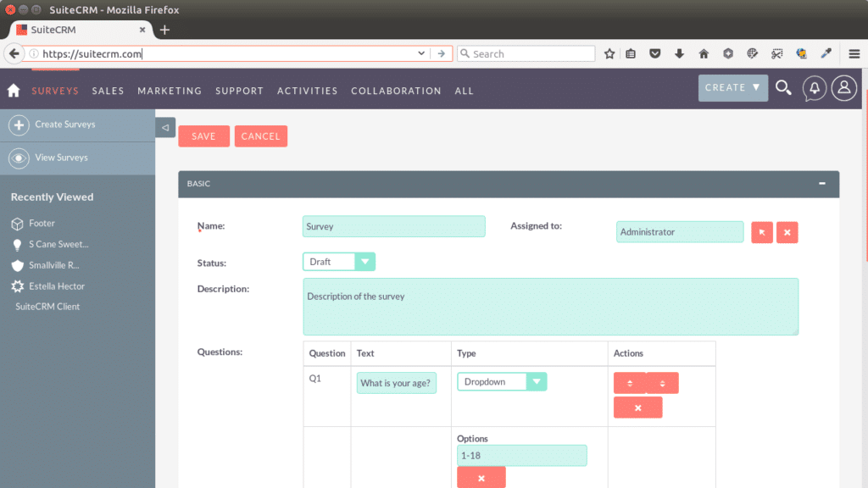Viewport: 868px width, 488px height.
Task: View notifications via the bell icon
Action: tap(814, 87)
